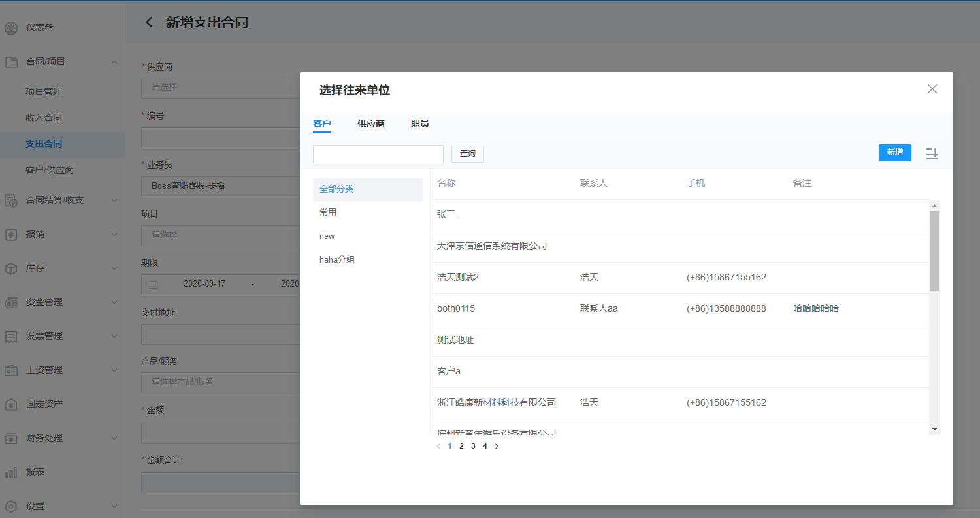Click the 固定资产 sidebar icon

click(11, 404)
